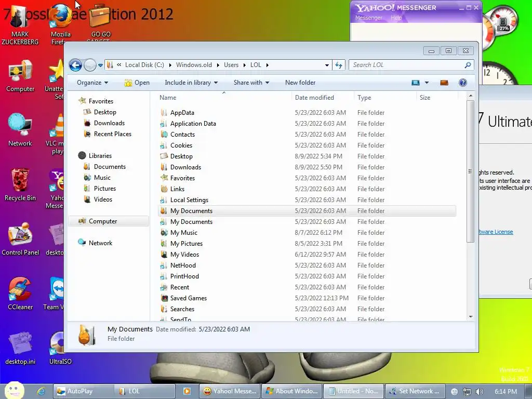Expand the view options dropdown arrow
The image size is (532, 399).
click(427, 83)
